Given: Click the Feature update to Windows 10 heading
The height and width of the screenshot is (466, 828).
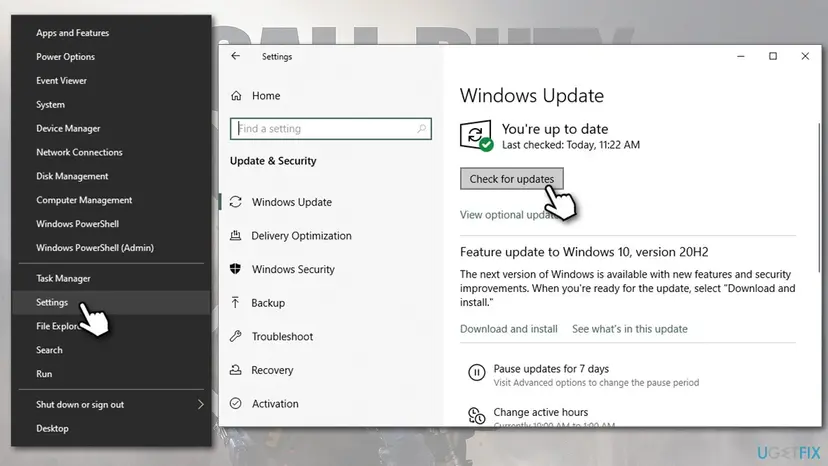Looking at the screenshot, I should coord(584,252).
